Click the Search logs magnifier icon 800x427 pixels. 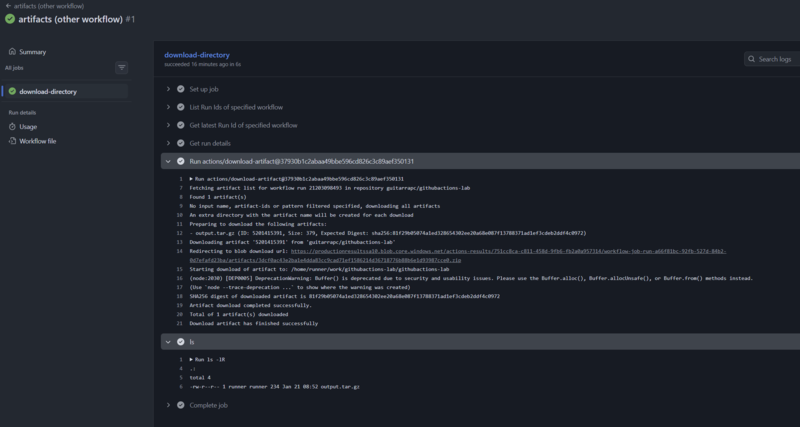pyautogui.click(x=752, y=59)
